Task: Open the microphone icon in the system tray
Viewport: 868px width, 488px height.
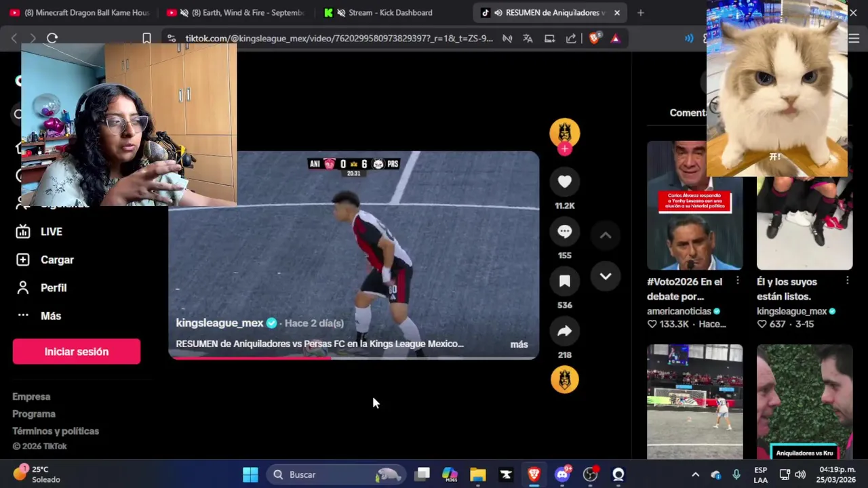Action: pos(736,474)
